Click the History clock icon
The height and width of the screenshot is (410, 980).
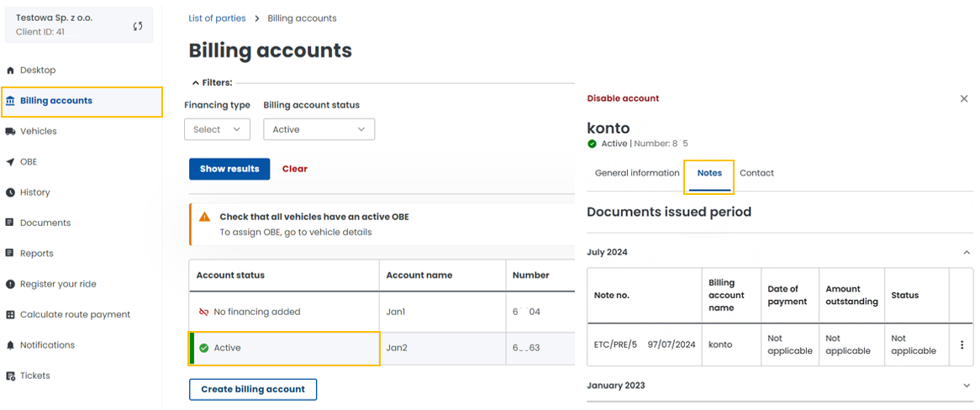point(10,192)
